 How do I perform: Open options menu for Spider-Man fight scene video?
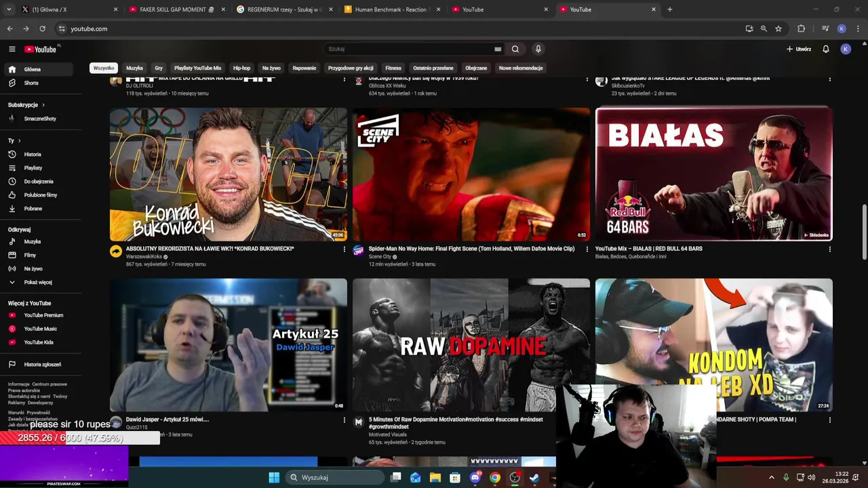[587, 249]
